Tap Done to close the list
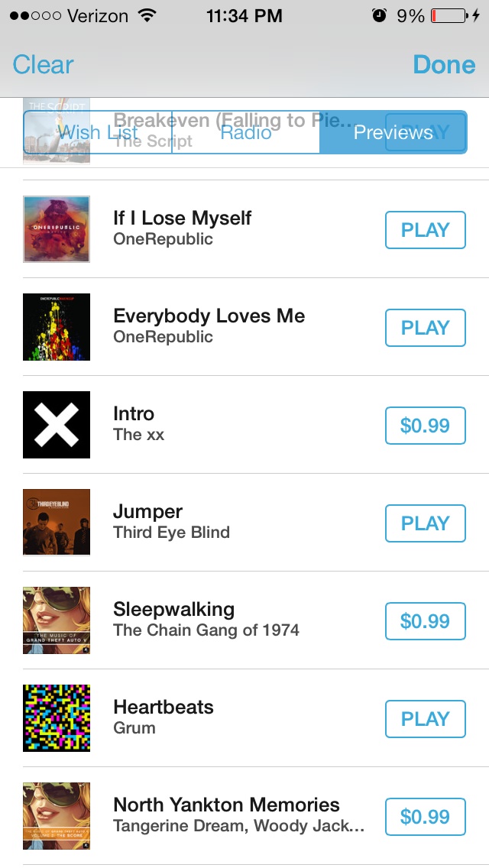This screenshot has width=489, height=868. (444, 65)
